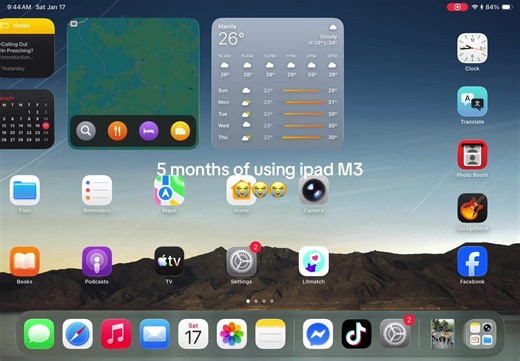Viewport: 520px width, 361px height.
Task: Open the Books app
Action: click(x=25, y=261)
